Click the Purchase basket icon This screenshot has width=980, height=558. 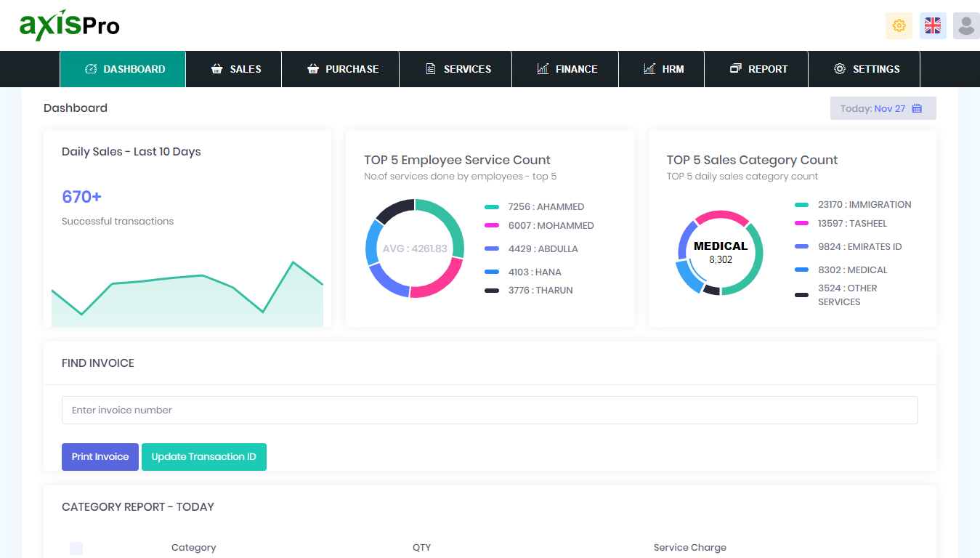pyautogui.click(x=313, y=69)
